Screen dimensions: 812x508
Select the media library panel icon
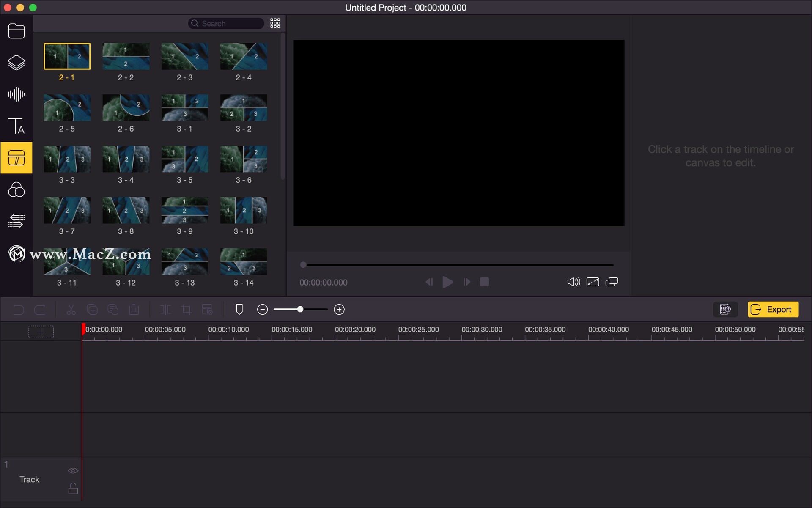16,30
